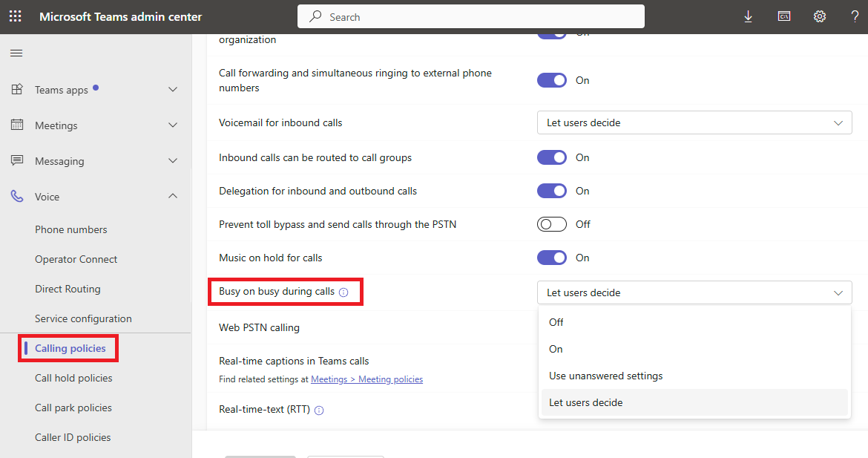Viewport: 868px width, 458px height.
Task: Open Call park policies from the sidebar
Action: 73,407
